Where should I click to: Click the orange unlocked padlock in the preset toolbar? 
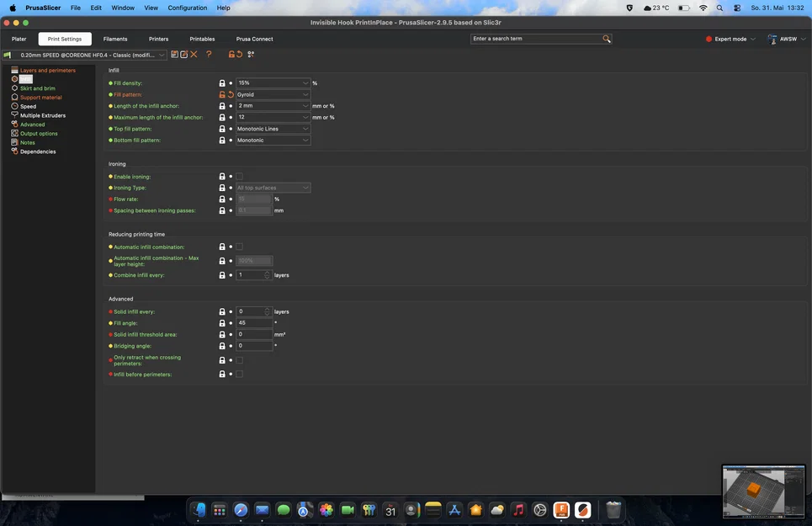[231, 55]
